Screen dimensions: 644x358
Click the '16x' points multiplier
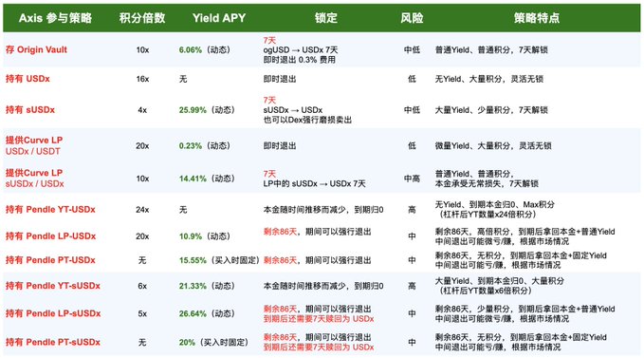(x=142, y=79)
